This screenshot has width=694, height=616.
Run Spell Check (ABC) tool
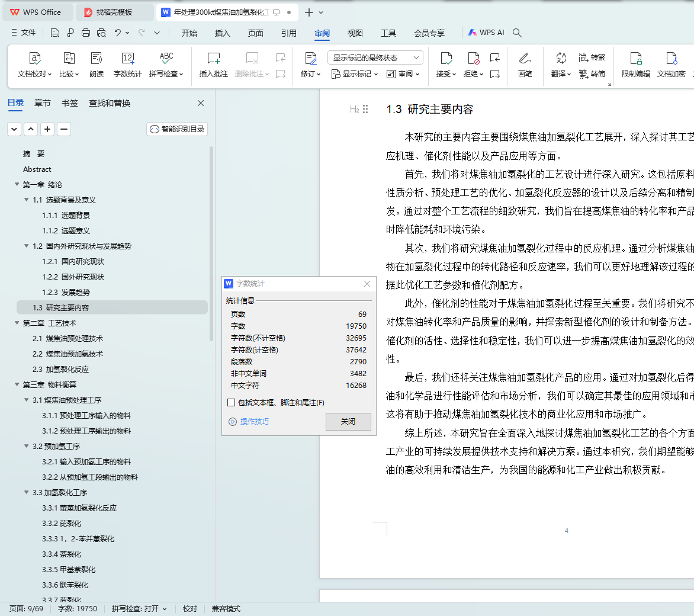166,65
